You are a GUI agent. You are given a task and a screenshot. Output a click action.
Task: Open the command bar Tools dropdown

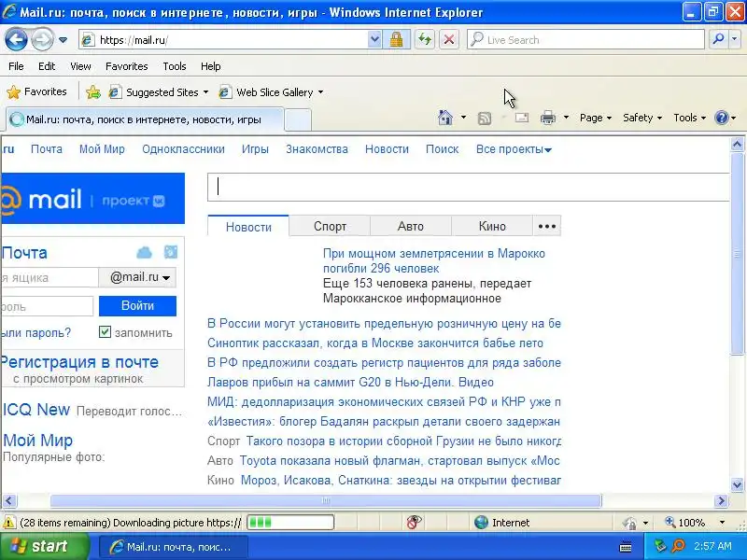pyautogui.click(x=689, y=118)
